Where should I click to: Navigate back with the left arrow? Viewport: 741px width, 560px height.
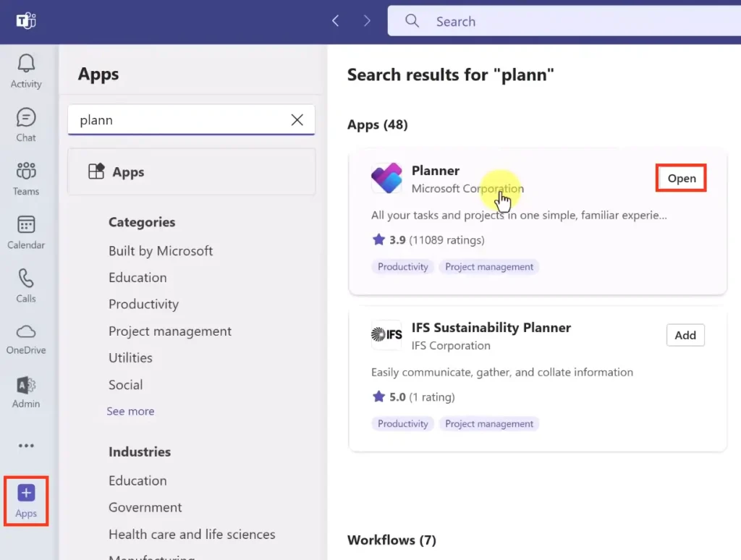335,22
